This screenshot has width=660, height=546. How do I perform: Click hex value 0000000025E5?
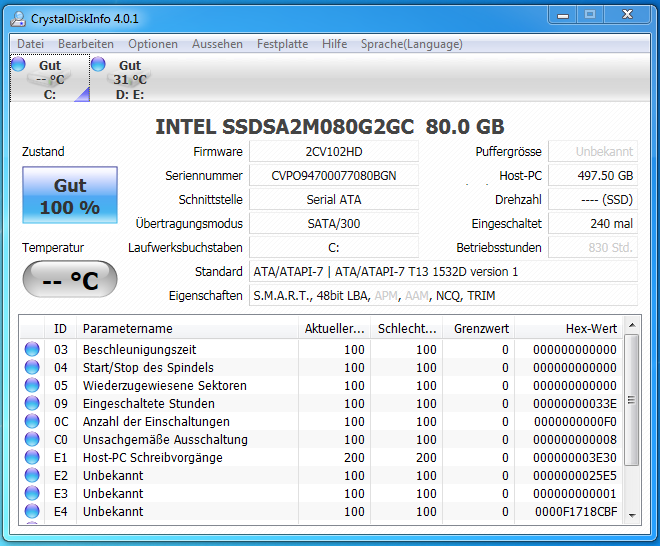575,476
